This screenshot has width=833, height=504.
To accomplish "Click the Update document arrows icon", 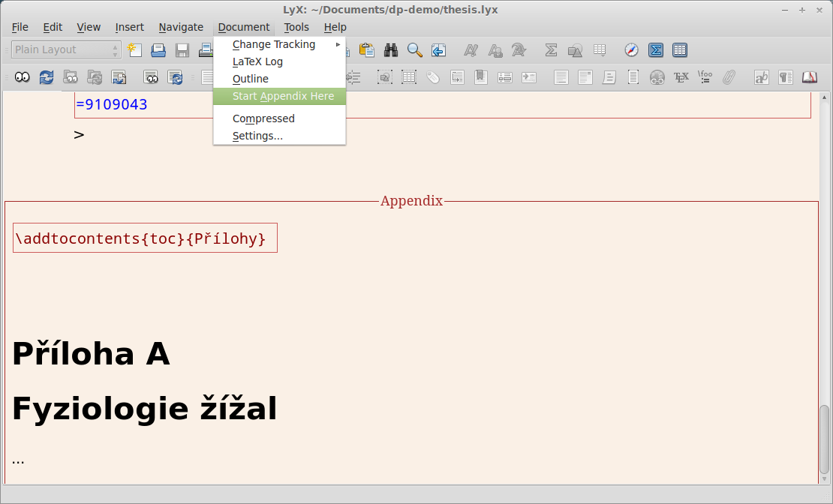I will tap(47, 77).
